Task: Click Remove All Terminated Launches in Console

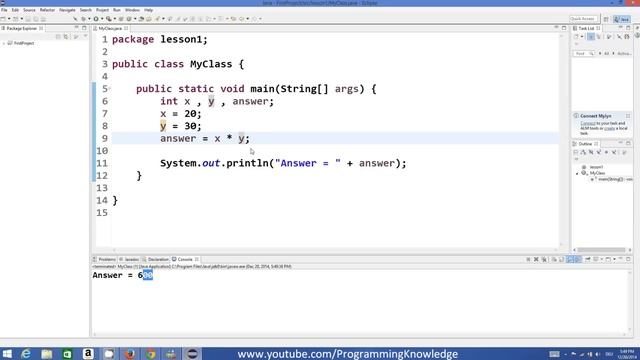Action: click(544, 259)
